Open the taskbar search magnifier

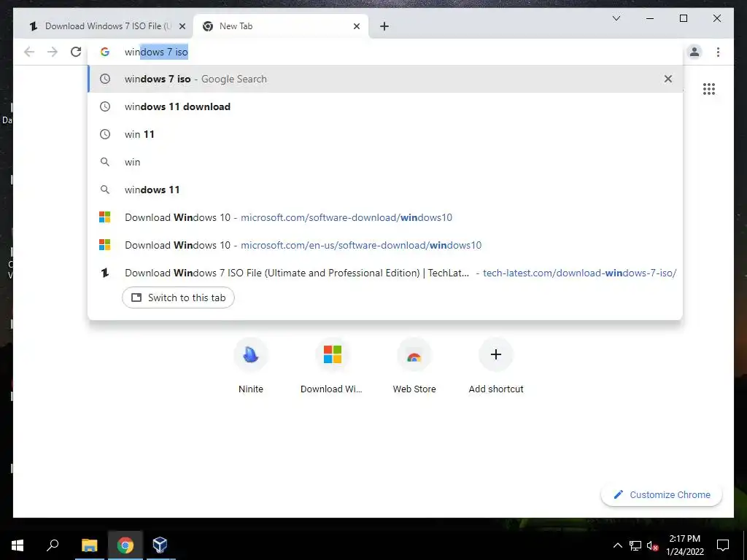53,545
